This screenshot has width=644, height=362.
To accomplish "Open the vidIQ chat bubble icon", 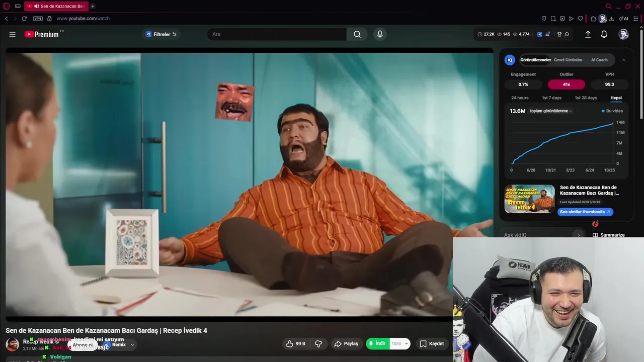I will tap(567, 34).
